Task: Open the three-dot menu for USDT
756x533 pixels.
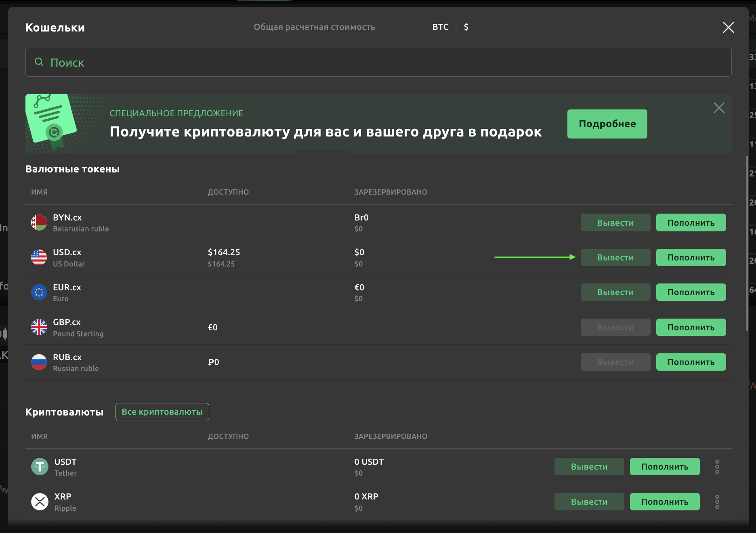Action: click(x=717, y=467)
